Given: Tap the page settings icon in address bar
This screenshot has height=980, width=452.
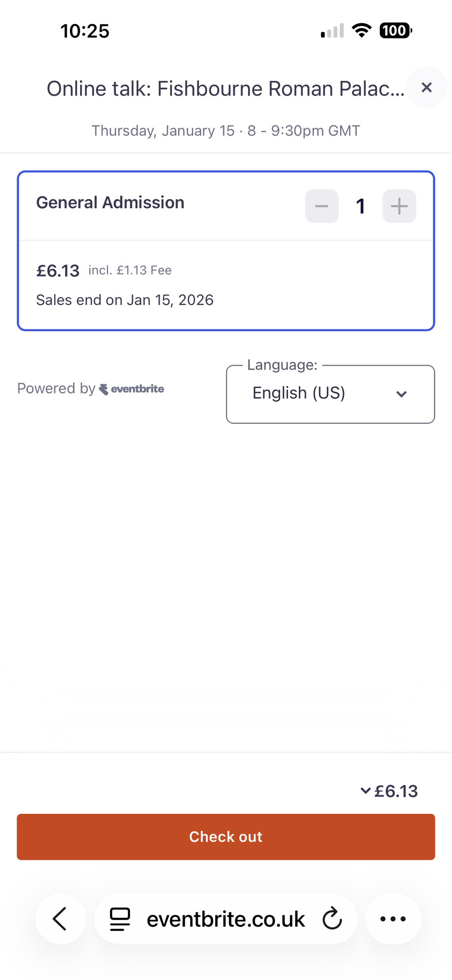Looking at the screenshot, I should coord(120,919).
